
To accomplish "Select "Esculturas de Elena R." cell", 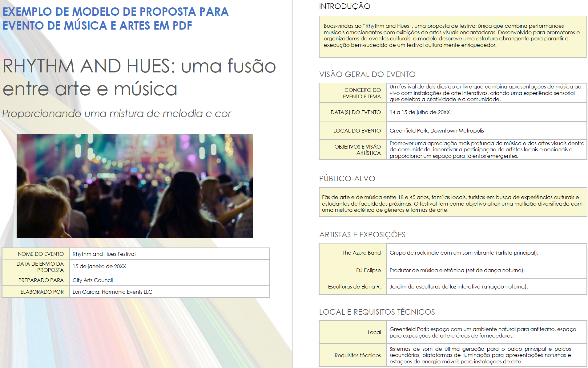I will coord(354,287).
